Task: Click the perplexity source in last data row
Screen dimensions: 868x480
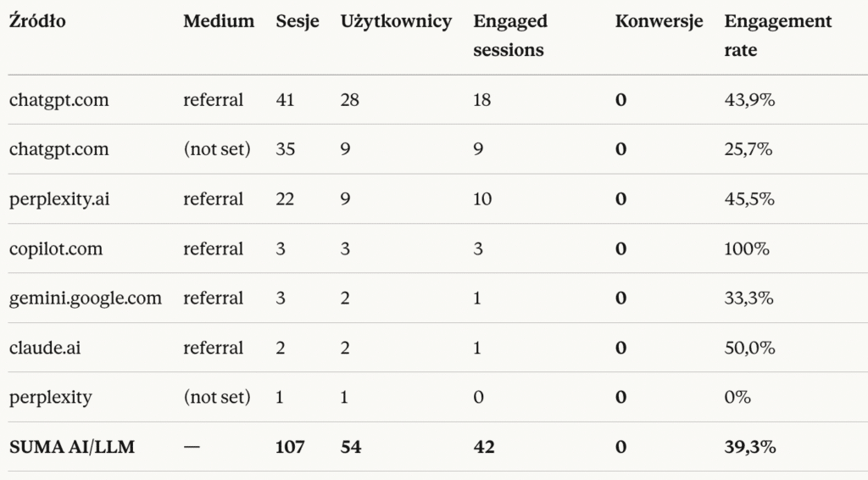Action: click(50, 397)
